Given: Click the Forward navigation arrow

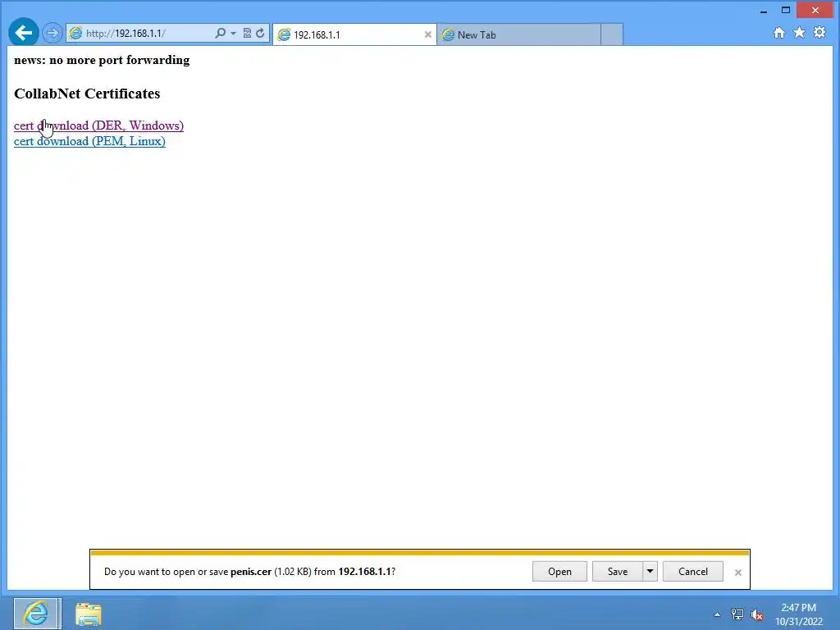Looking at the screenshot, I should click(x=52, y=33).
